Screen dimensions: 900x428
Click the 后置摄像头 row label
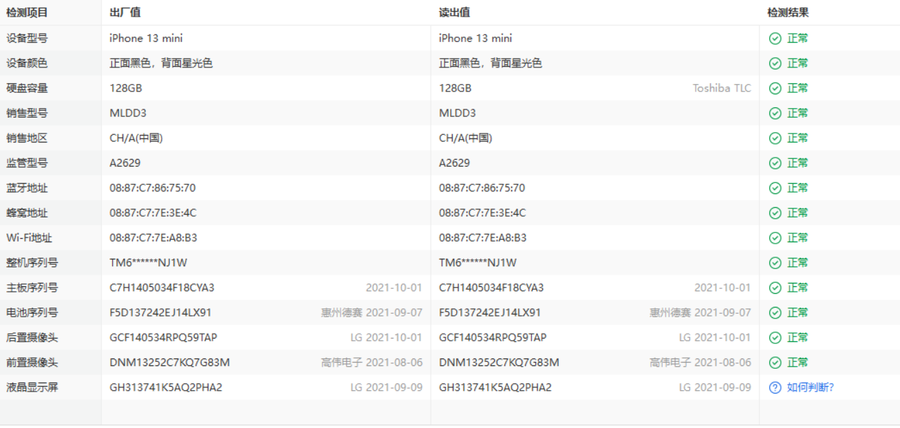coord(32,337)
